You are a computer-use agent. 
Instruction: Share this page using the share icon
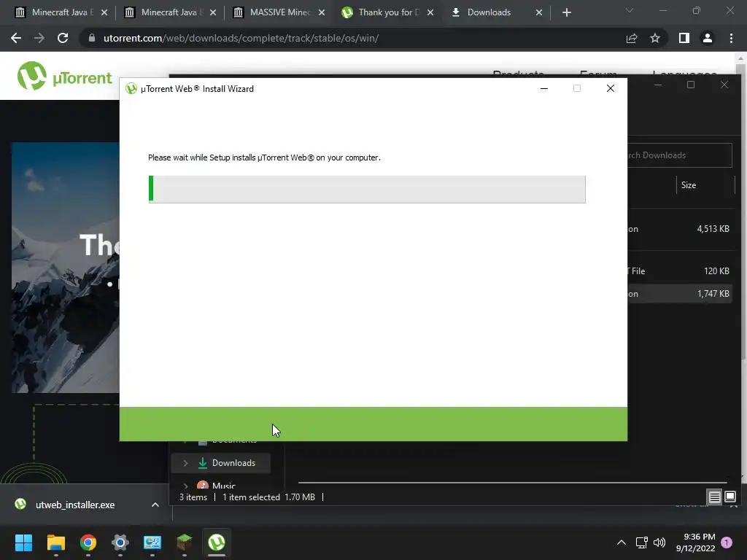pyautogui.click(x=632, y=38)
